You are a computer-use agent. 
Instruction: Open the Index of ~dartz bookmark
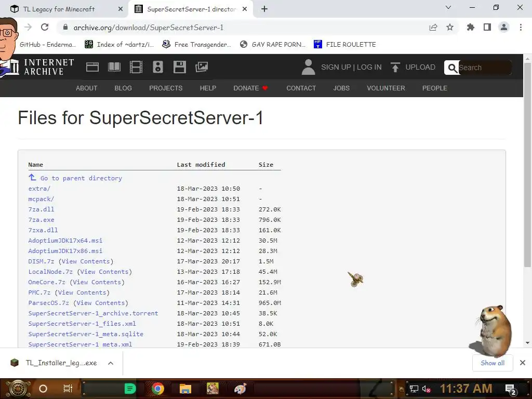[x=119, y=45]
